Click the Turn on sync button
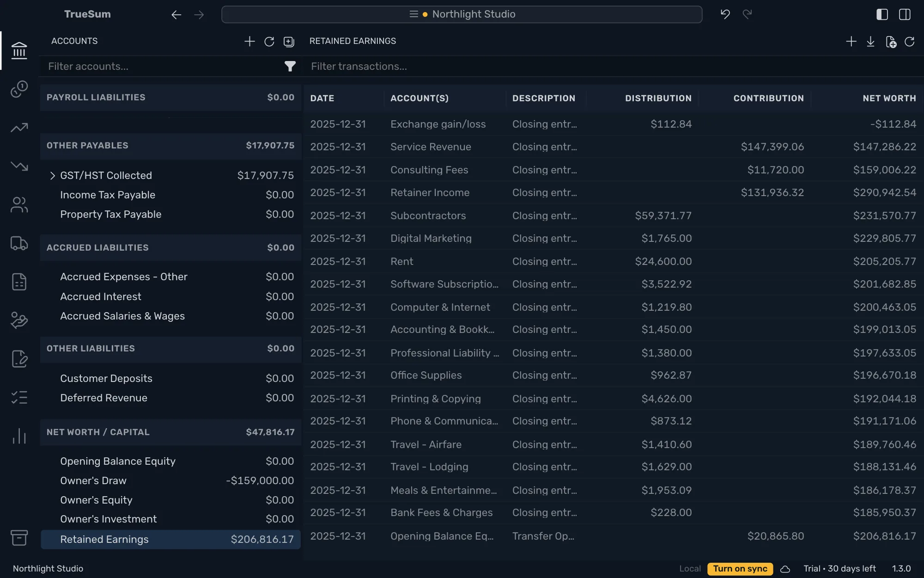This screenshot has width=924, height=578. point(740,569)
